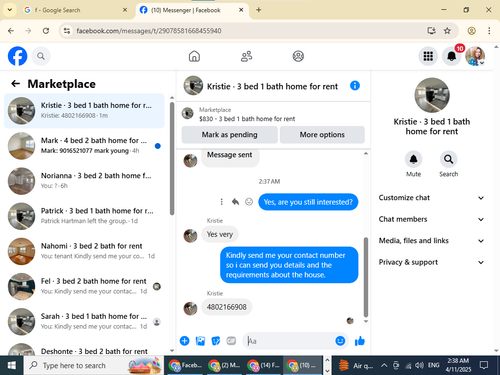The width and height of the screenshot is (500, 375).
Task: Open Chrome tab search dropdown
Action: click(x=10, y=10)
